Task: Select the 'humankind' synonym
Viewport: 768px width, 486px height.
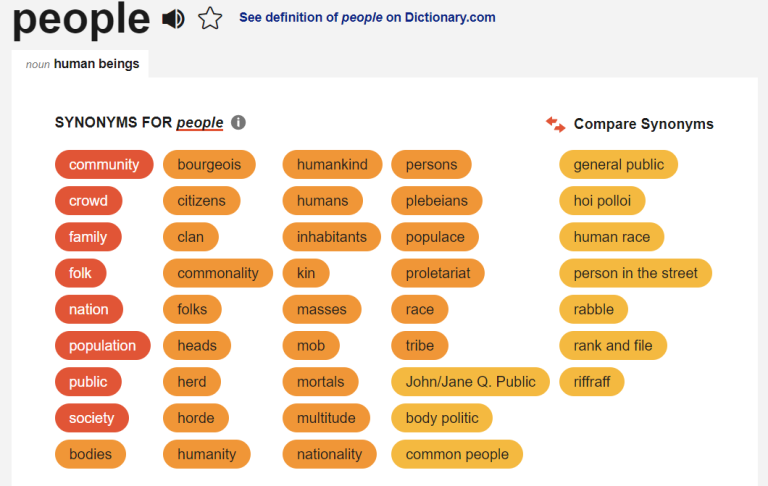Action: pyautogui.click(x=332, y=164)
